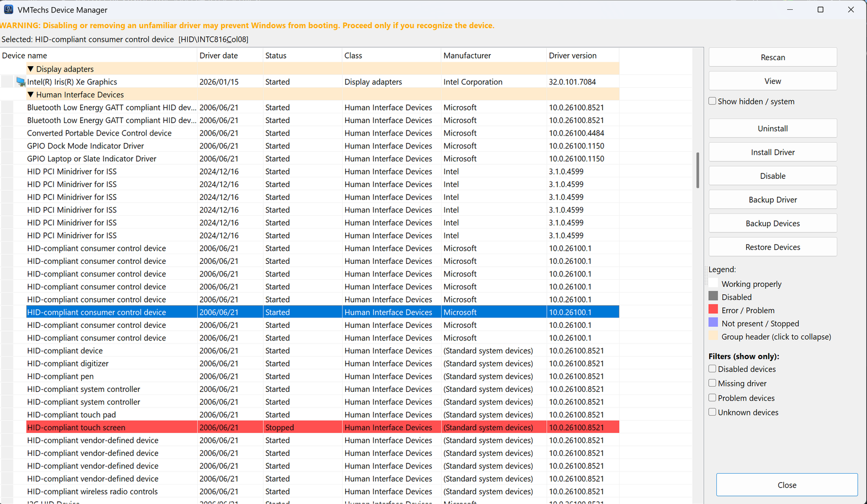Sort by the Driver date column header
867x504 pixels.
(x=230, y=55)
